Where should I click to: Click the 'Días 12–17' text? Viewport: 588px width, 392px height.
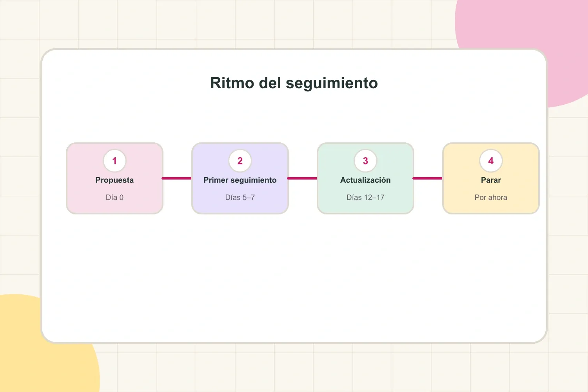tap(365, 198)
